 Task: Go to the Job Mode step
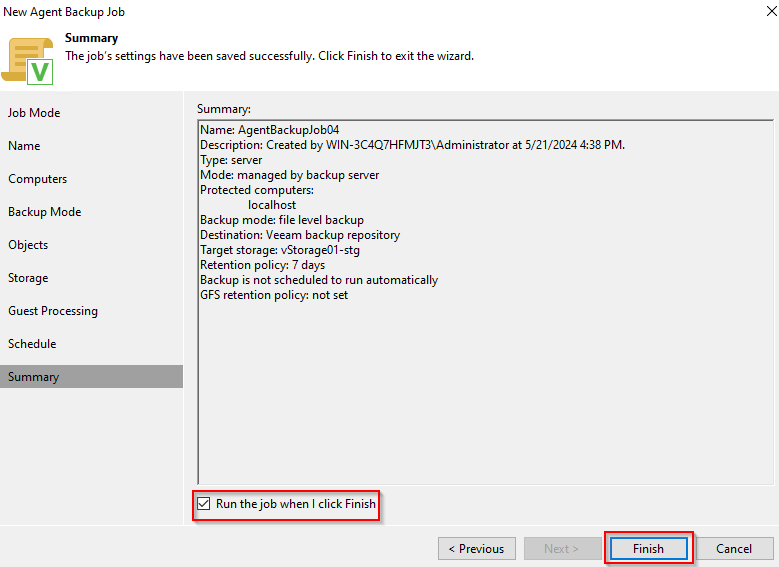tap(34, 113)
